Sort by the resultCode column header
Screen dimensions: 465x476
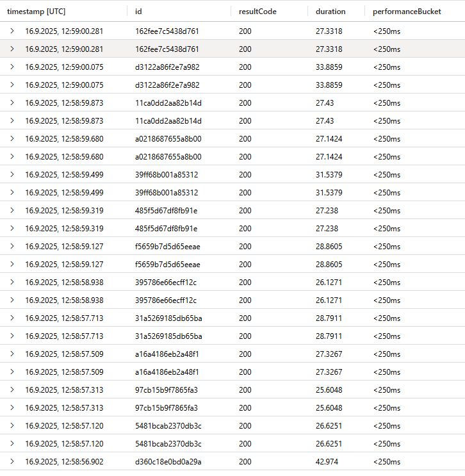257,12
